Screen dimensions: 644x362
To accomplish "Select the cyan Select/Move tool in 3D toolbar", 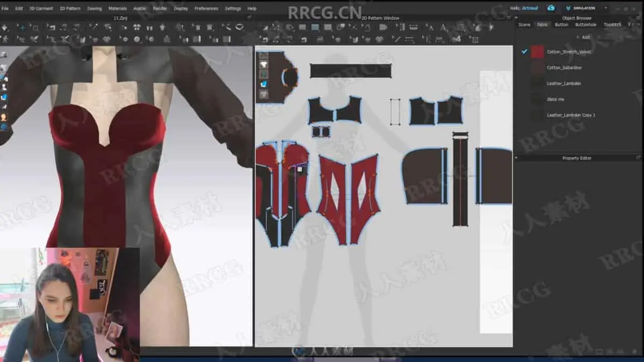I will (x=21, y=27).
